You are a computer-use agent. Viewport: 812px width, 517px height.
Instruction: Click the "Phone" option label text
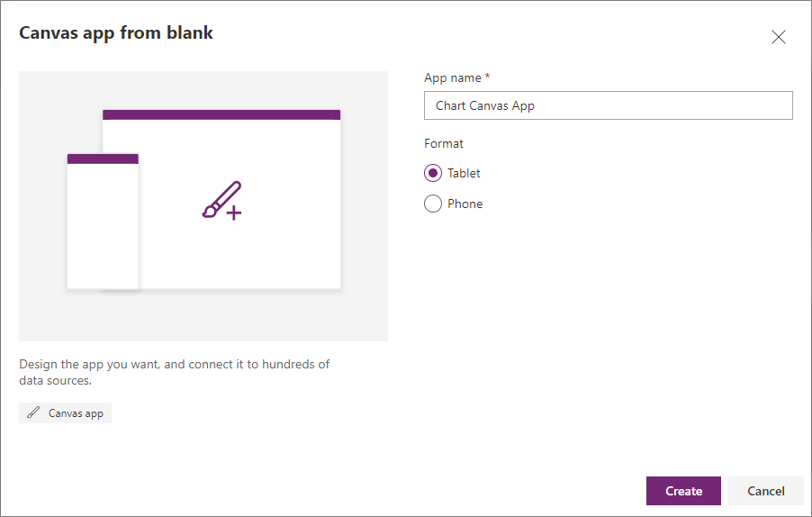pos(465,204)
